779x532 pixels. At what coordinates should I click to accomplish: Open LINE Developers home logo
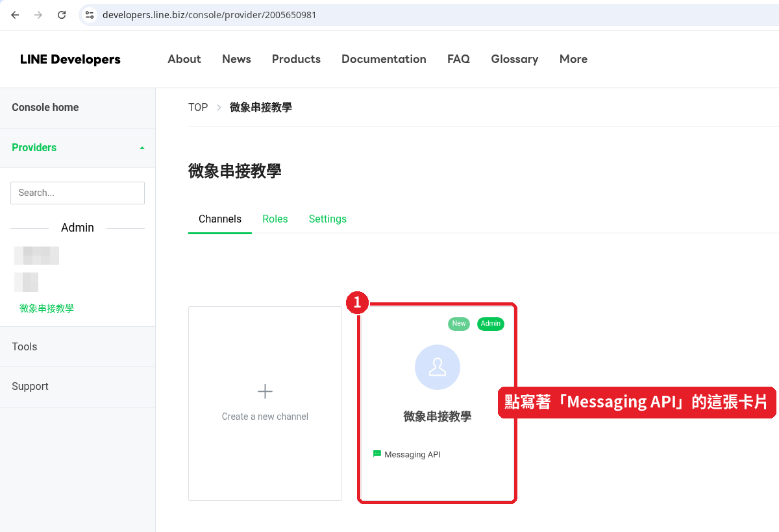pyautogui.click(x=70, y=59)
